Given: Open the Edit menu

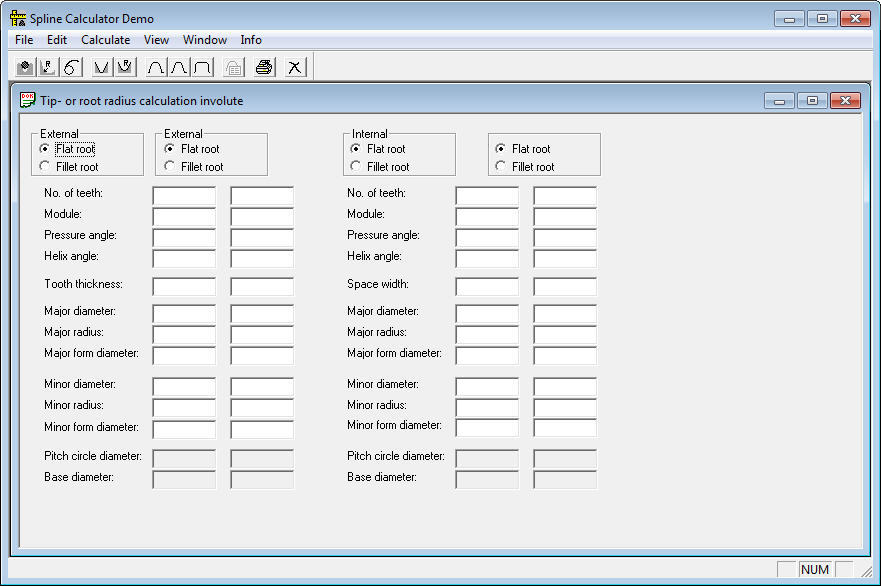Looking at the screenshot, I should click(57, 40).
